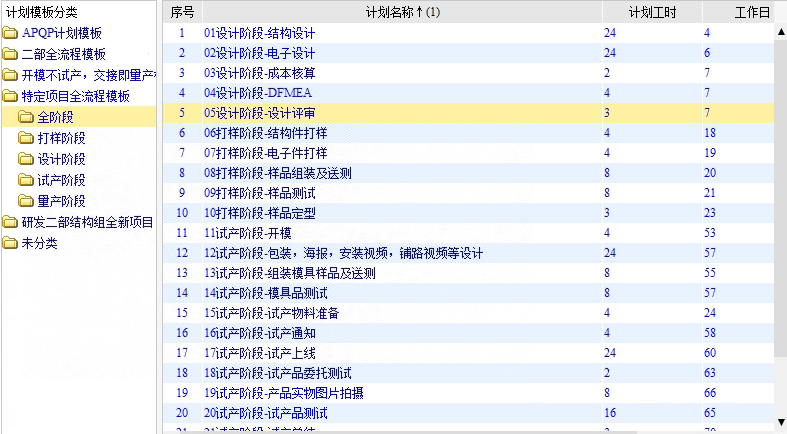This screenshot has width=787, height=434.
Task: Open plan 07打样阶段-电子件打样
Action: click(266, 153)
